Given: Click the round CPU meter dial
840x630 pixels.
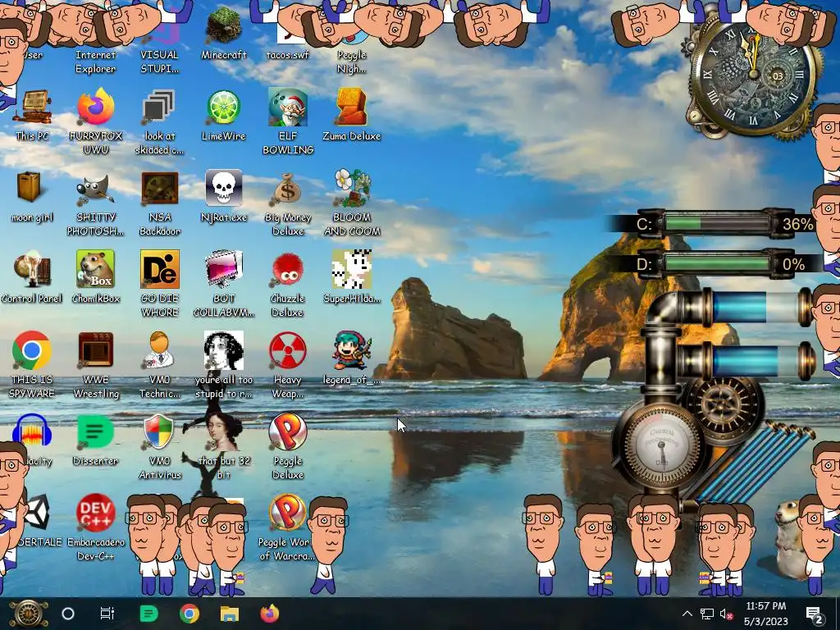Looking at the screenshot, I should coord(660,445).
